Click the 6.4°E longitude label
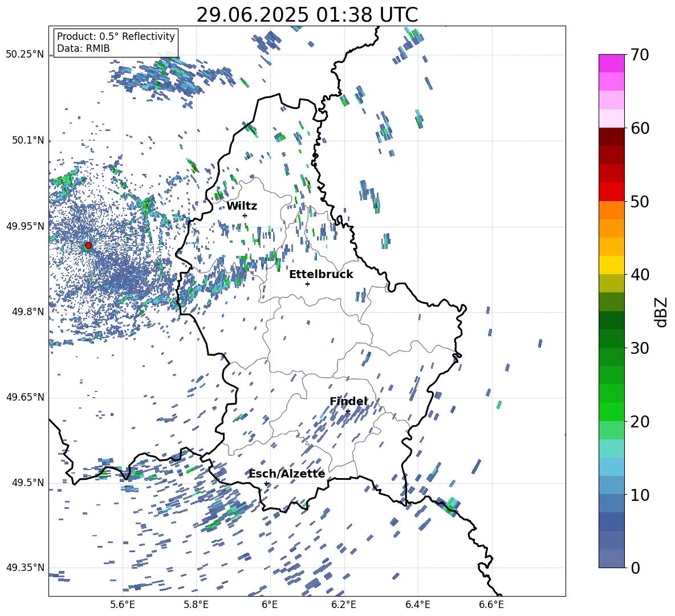The width and height of the screenshot is (675, 616). [418, 605]
